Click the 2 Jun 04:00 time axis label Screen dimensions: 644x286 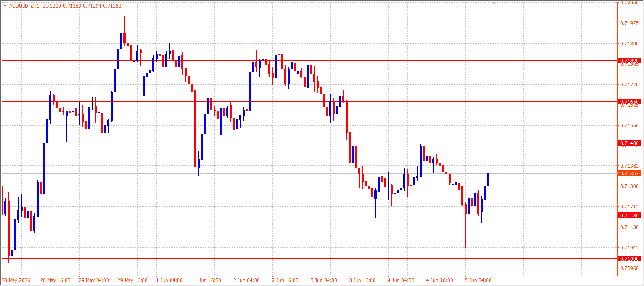[247, 280]
